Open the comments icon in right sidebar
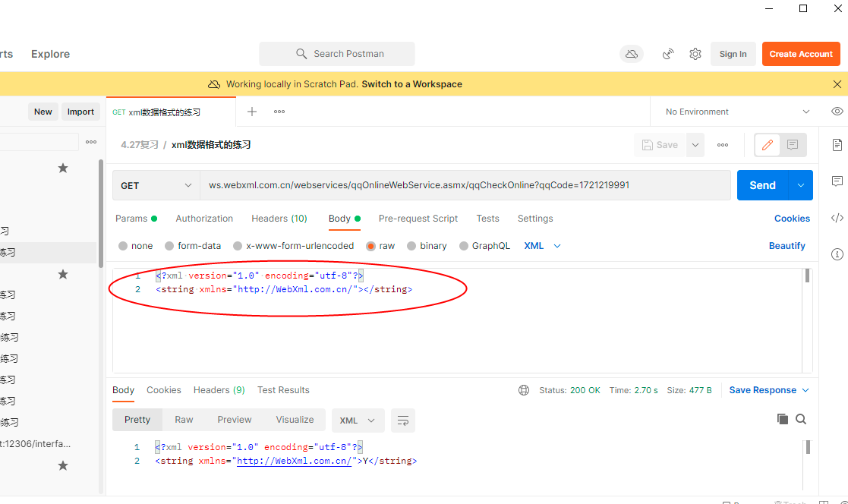 837,181
